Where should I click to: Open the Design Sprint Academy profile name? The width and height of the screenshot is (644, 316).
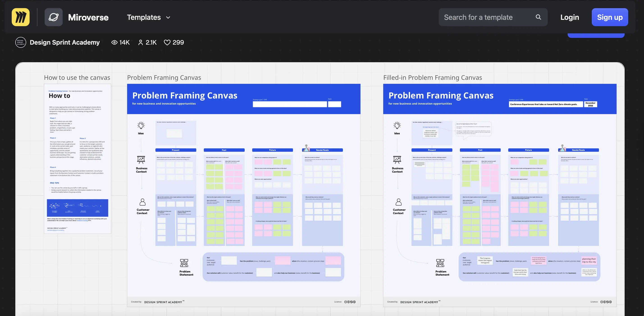point(65,43)
